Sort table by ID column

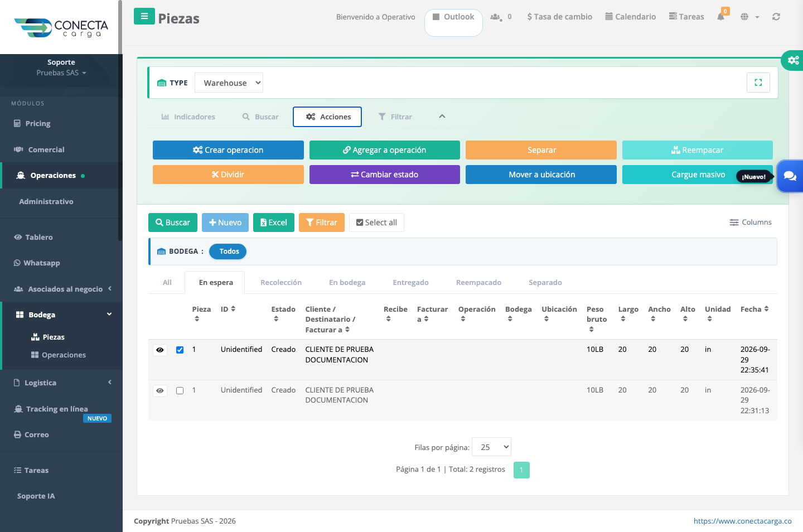click(228, 309)
